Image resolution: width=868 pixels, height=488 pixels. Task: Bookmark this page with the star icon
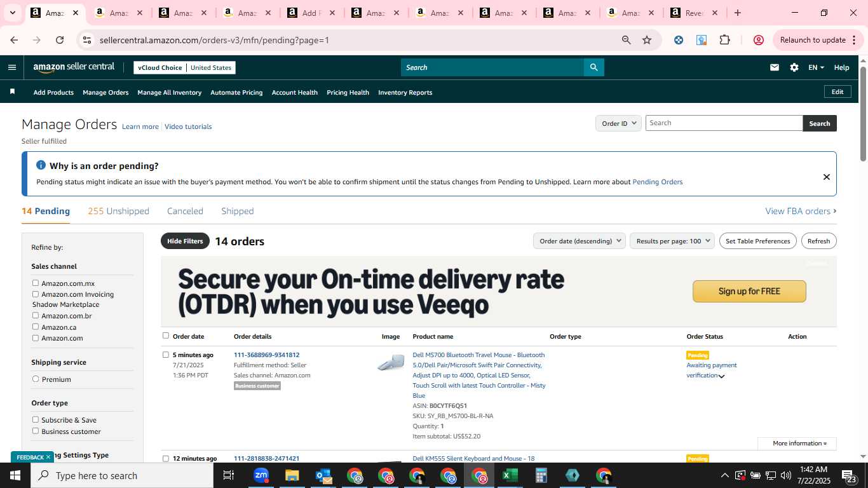pyautogui.click(x=647, y=40)
